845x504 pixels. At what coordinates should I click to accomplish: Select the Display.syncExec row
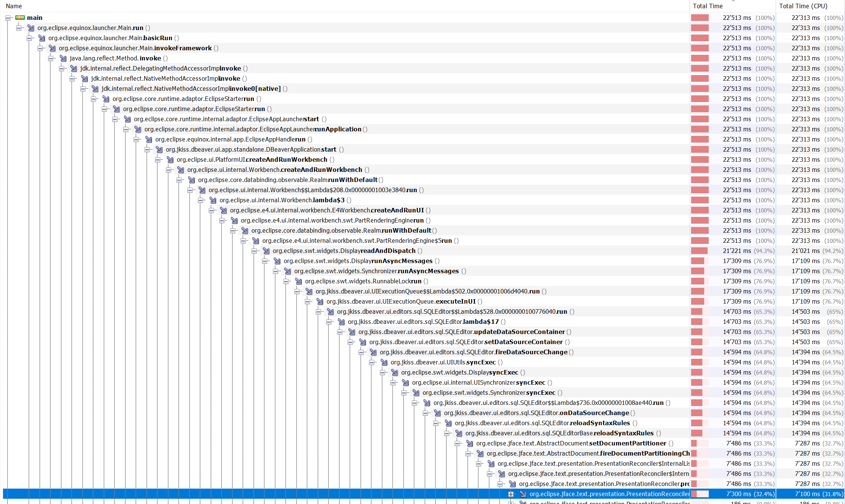423,372
